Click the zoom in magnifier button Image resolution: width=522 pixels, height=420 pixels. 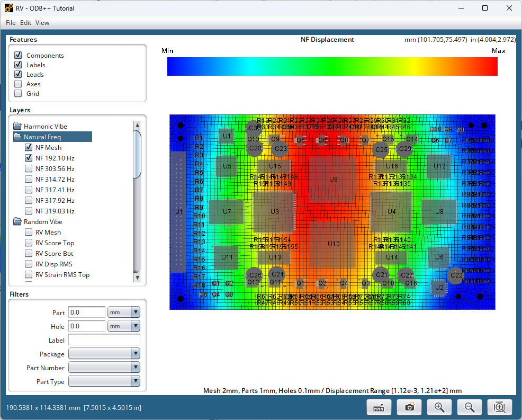439,407
